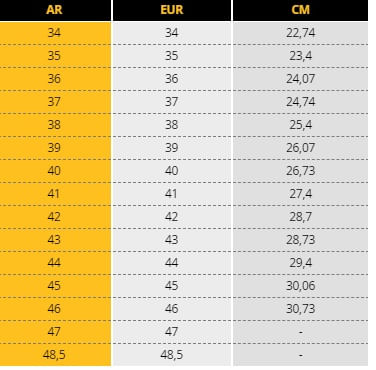Click AR size 48,5 cell
The image size is (376, 370).
(55, 355)
